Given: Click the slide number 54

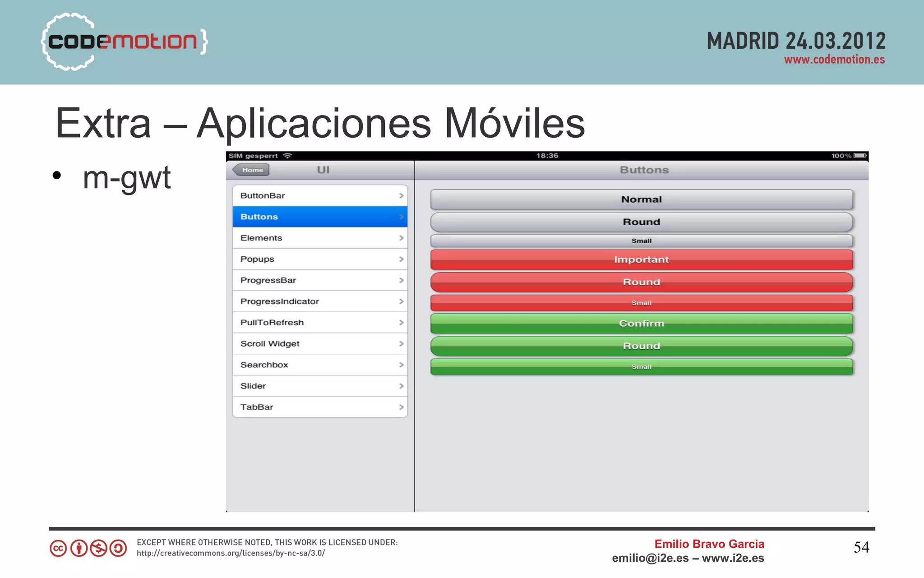Looking at the screenshot, I should pos(861,547).
